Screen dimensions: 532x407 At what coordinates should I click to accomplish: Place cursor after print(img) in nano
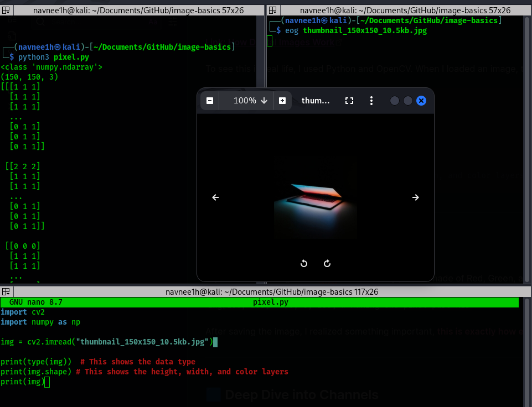47,382
